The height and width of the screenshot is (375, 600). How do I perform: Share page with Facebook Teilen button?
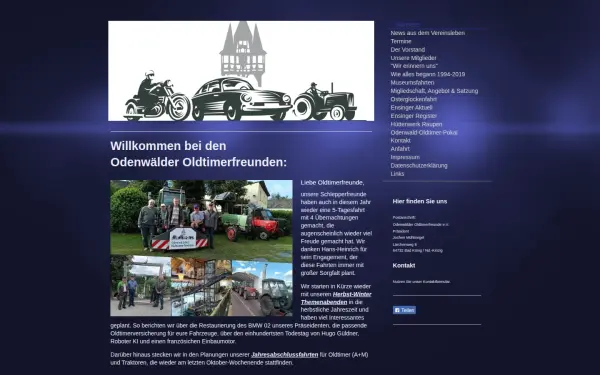pyautogui.click(x=404, y=310)
